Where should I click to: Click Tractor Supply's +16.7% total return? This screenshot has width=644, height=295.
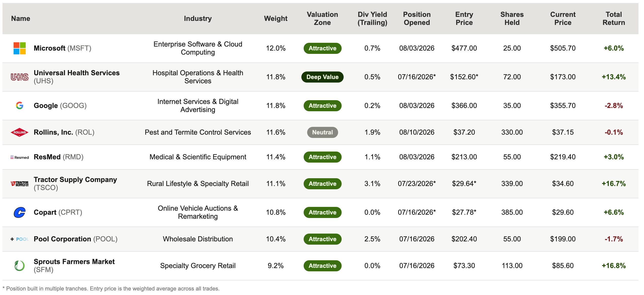click(614, 184)
